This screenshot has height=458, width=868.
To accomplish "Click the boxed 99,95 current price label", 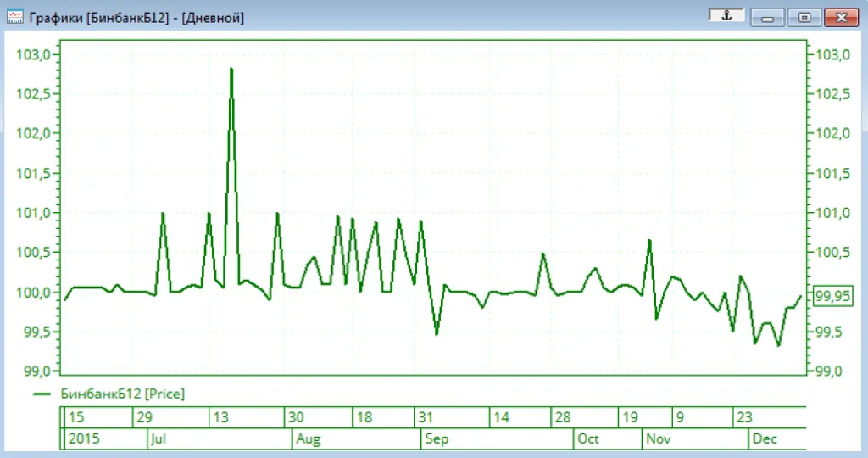I will click(831, 297).
